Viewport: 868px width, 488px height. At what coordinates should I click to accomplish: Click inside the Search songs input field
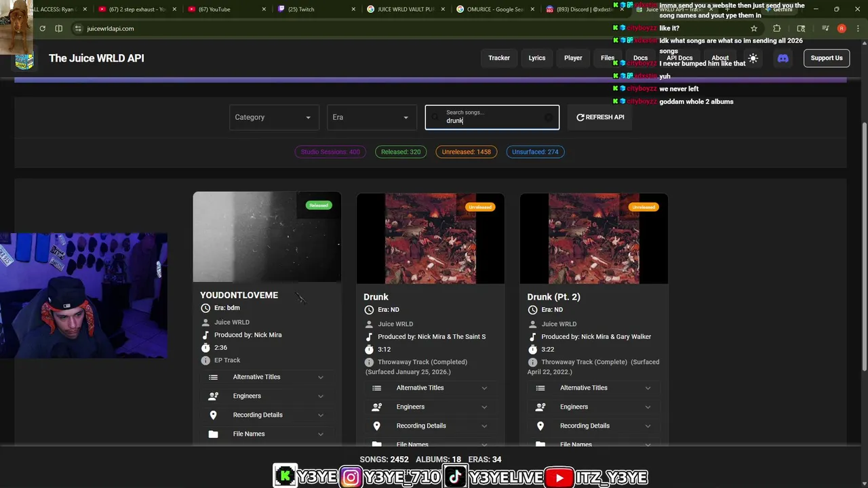click(x=492, y=117)
